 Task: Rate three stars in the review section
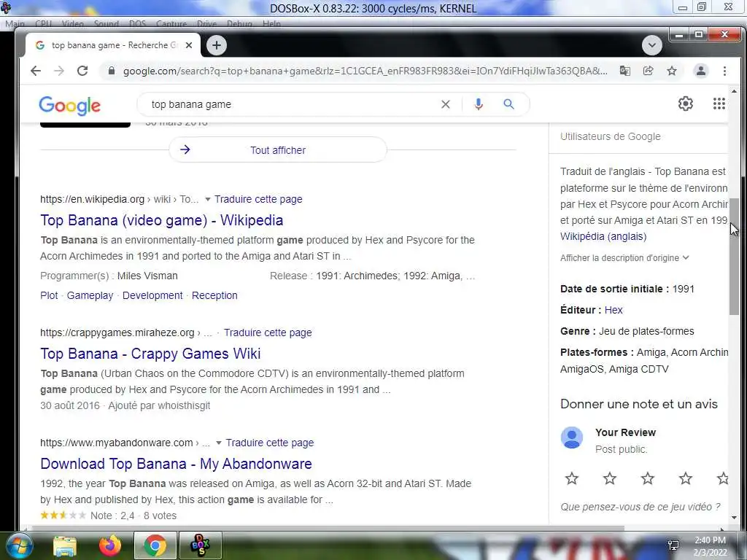pos(648,478)
